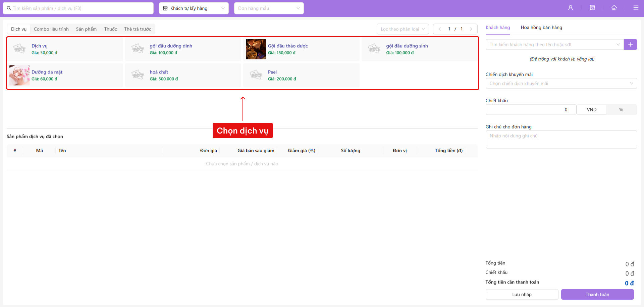Click the search magnifier icon
This screenshot has width=644, height=307.
pyautogui.click(x=9, y=8)
